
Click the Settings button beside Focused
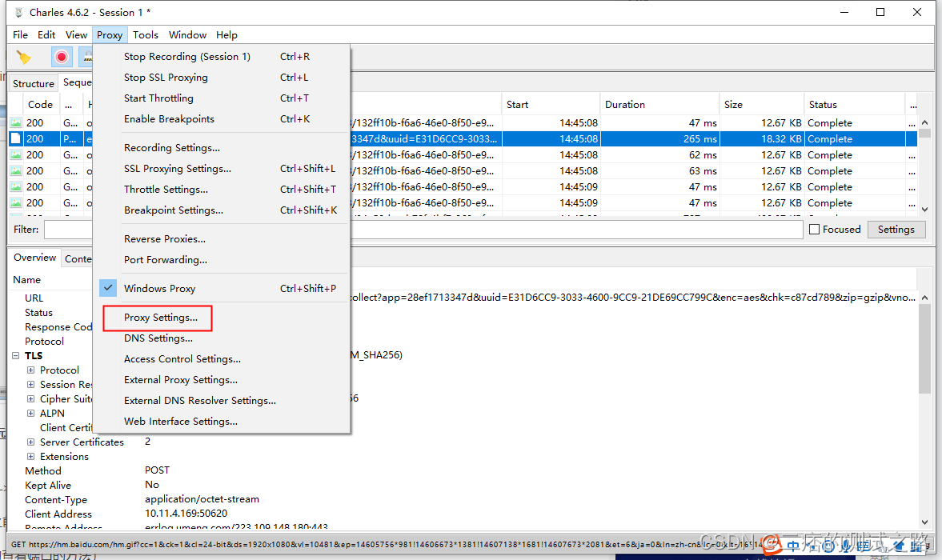pyautogui.click(x=896, y=230)
